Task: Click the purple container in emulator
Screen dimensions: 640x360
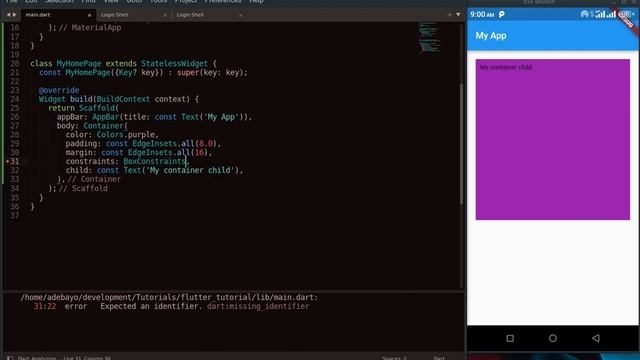Action: click(553, 140)
